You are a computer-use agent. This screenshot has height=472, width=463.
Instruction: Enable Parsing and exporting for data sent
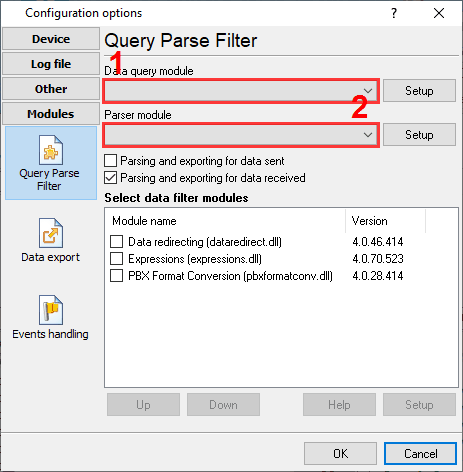point(110,161)
